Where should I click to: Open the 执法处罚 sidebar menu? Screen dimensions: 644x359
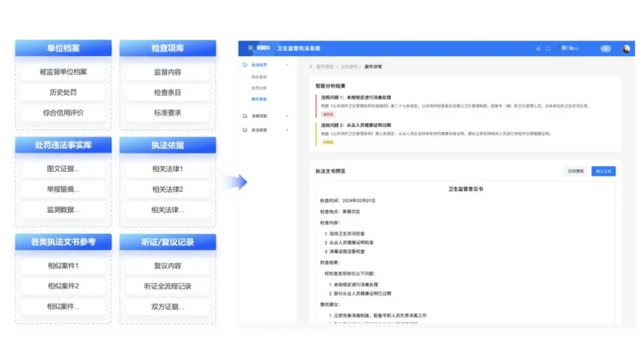(259, 65)
